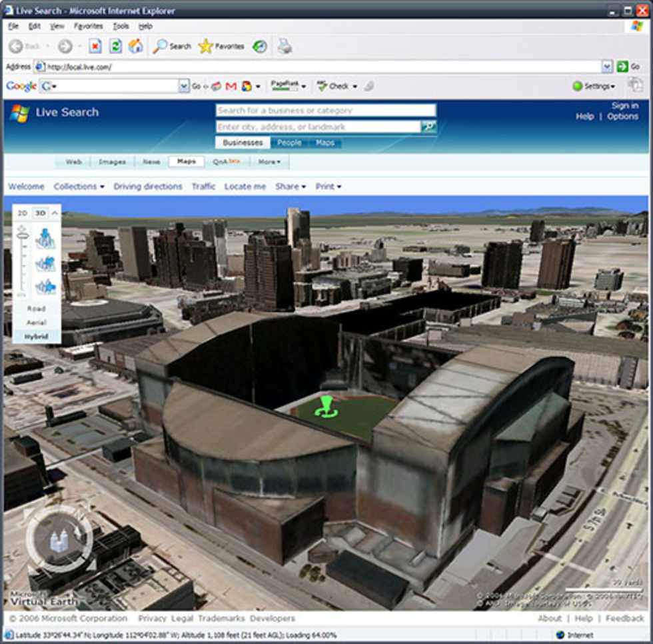Click green Go arrow beside address bar

[x=622, y=66]
